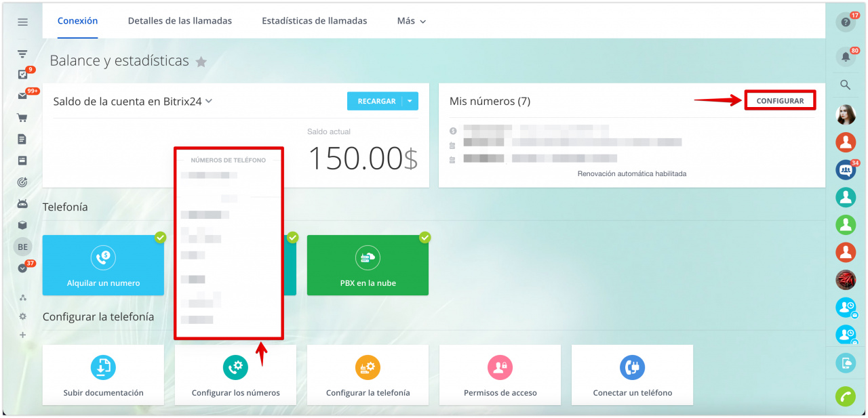Open Permisos de acceso card
The width and height of the screenshot is (868, 418).
(500, 375)
